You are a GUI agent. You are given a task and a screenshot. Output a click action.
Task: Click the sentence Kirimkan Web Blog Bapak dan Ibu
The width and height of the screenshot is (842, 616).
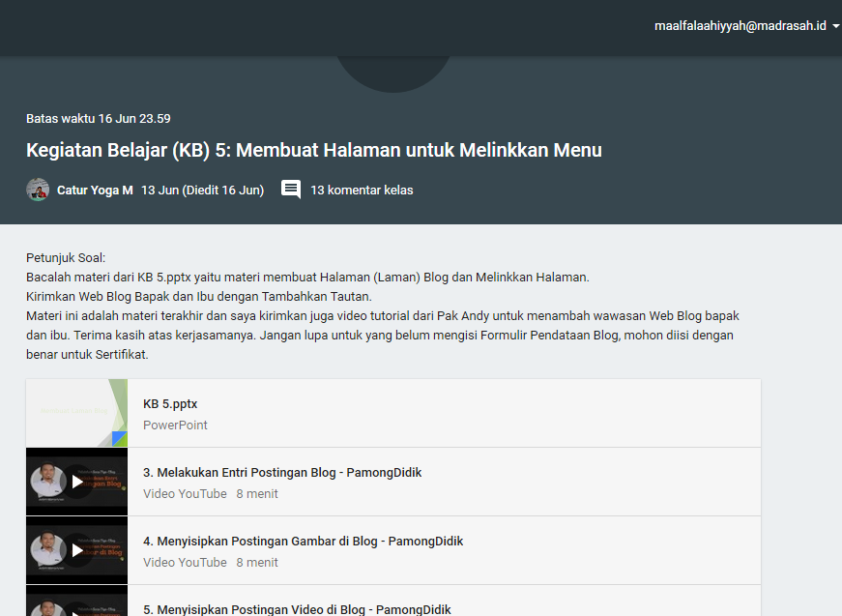199,297
